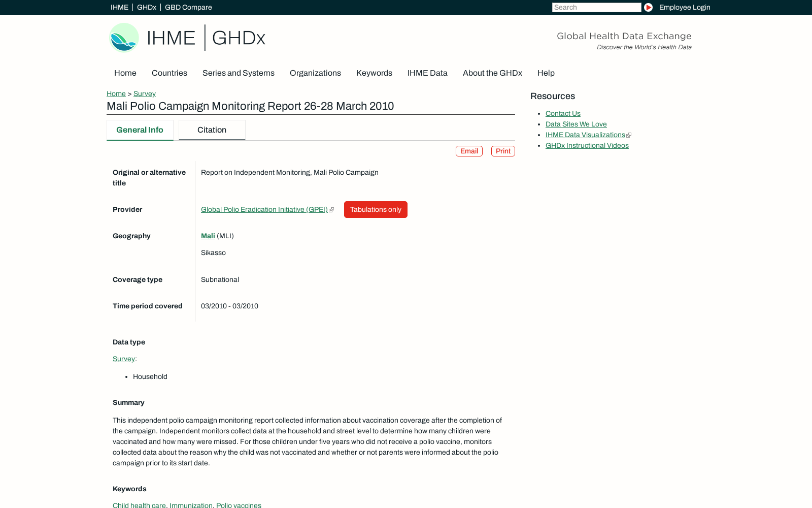Open the Countries menu
812x508 pixels.
(170, 73)
